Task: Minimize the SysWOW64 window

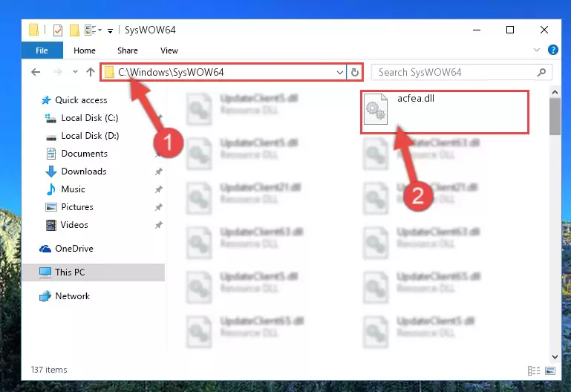Action: pos(476,30)
